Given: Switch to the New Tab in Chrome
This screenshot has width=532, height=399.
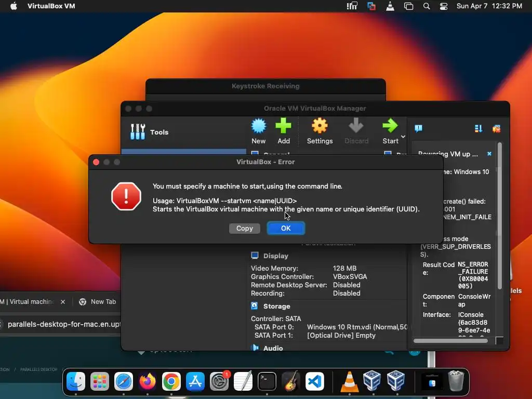Looking at the screenshot, I should coord(97,302).
